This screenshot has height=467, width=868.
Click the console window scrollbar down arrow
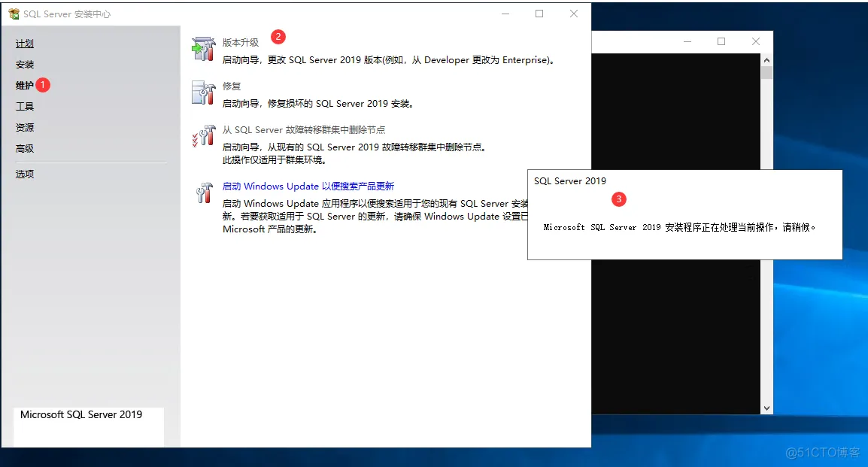(766, 408)
